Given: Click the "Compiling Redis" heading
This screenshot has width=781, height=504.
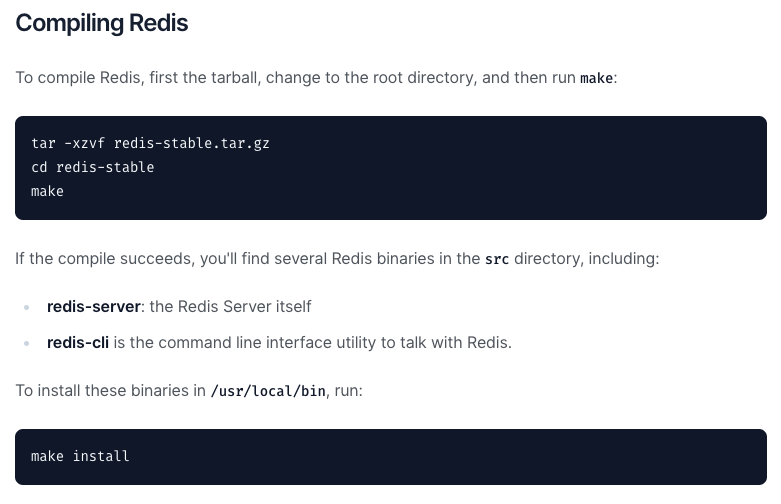Looking at the screenshot, I should 101,23.
